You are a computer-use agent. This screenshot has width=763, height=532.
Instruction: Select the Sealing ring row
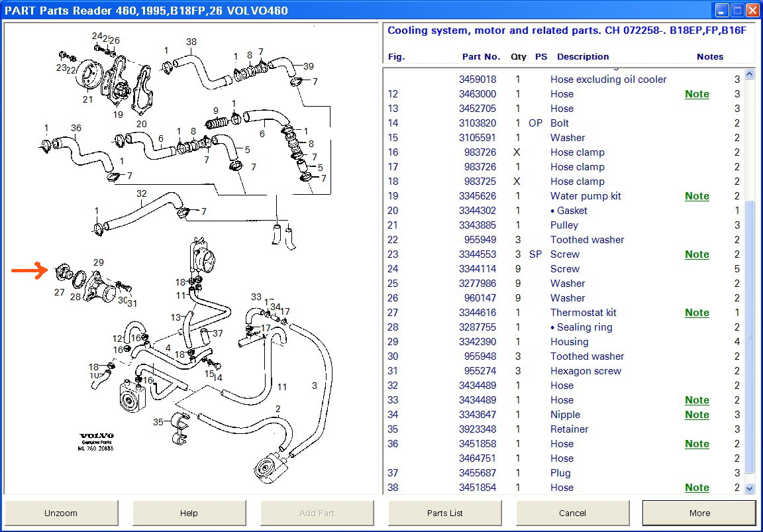564,327
